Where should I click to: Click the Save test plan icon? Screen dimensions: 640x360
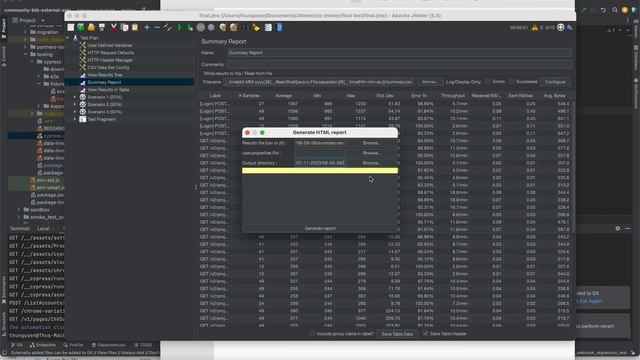pos(102,27)
